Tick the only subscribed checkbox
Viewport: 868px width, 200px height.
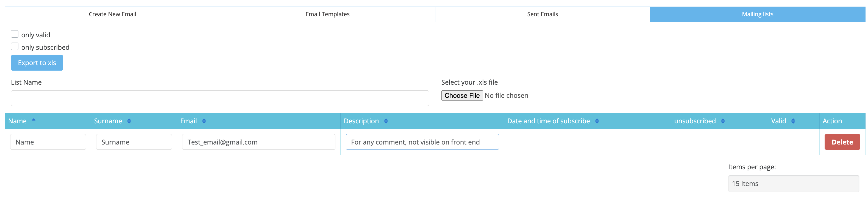coord(15,46)
